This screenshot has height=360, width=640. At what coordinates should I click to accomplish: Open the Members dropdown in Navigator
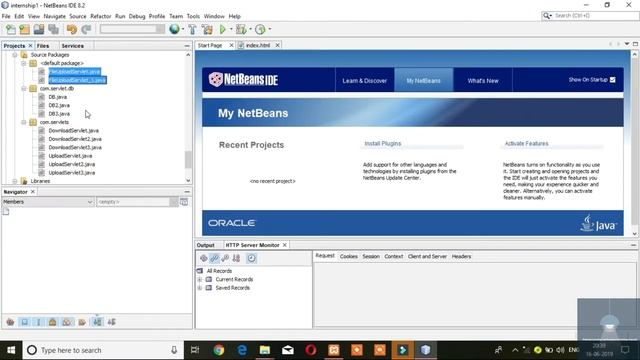click(48, 202)
